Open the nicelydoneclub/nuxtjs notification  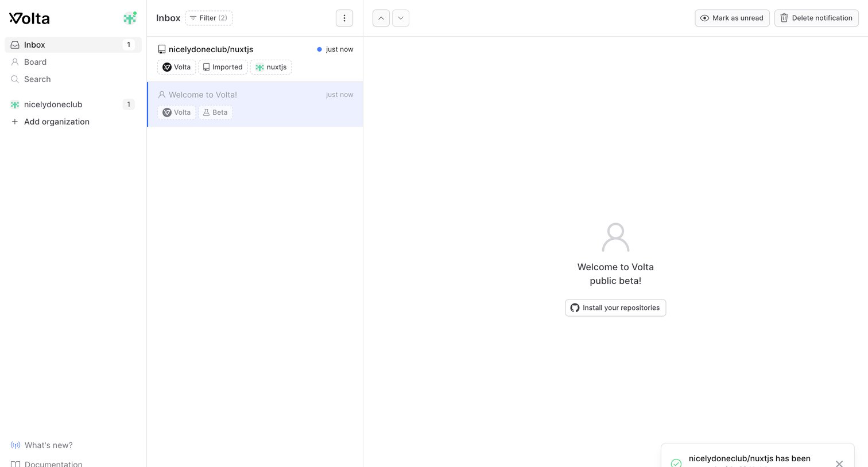[x=255, y=59]
